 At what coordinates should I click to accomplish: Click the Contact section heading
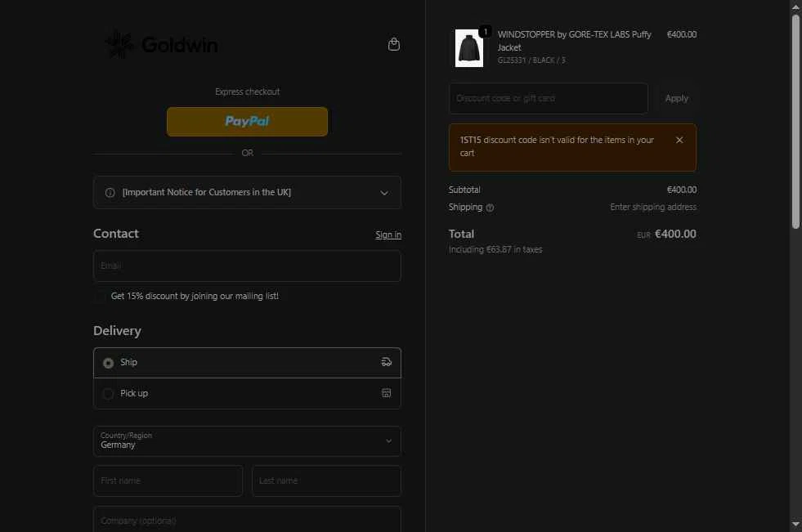point(116,234)
